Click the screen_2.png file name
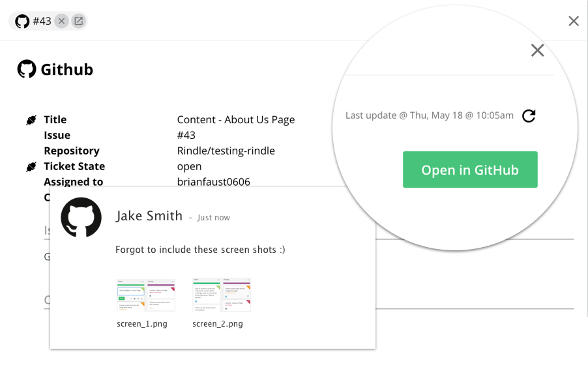This screenshot has width=588, height=367. (x=218, y=324)
